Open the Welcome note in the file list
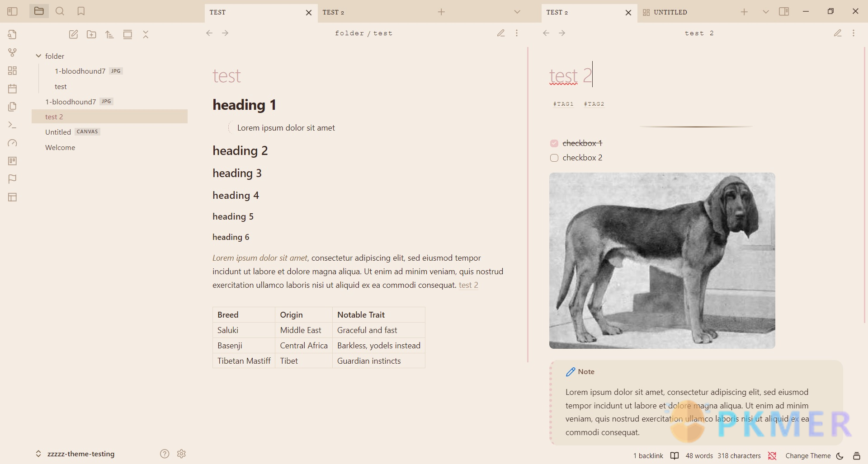Image resolution: width=868 pixels, height=464 pixels. pyautogui.click(x=60, y=147)
